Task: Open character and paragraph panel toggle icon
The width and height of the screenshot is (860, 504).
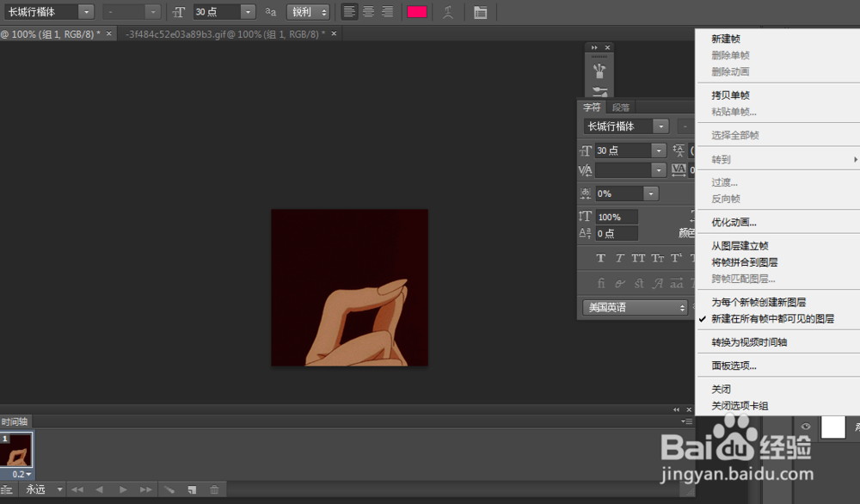Action: tap(480, 12)
